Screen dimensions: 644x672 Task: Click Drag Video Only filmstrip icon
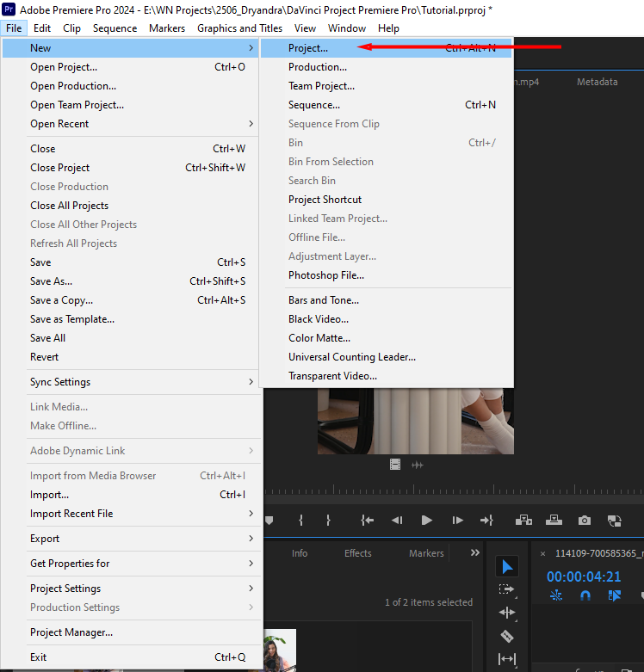pyautogui.click(x=395, y=465)
